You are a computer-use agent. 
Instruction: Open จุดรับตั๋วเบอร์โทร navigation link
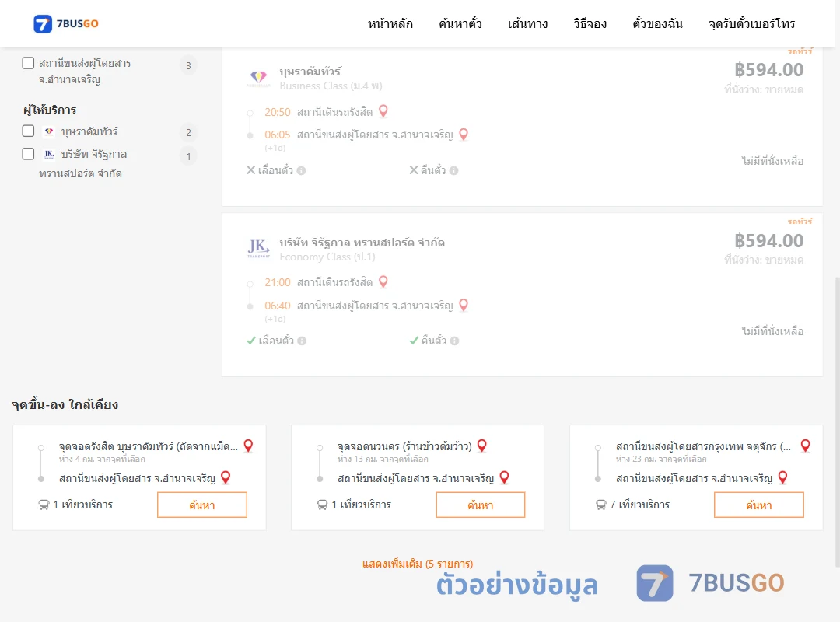click(751, 23)
